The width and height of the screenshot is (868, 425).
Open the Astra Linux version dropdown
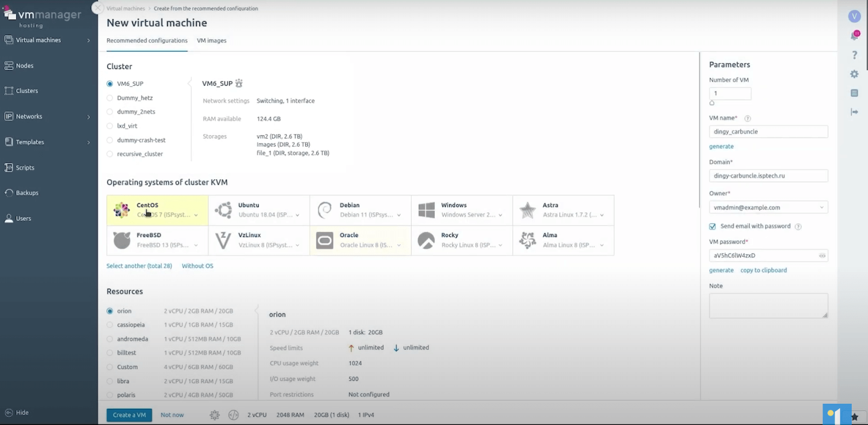602,215
